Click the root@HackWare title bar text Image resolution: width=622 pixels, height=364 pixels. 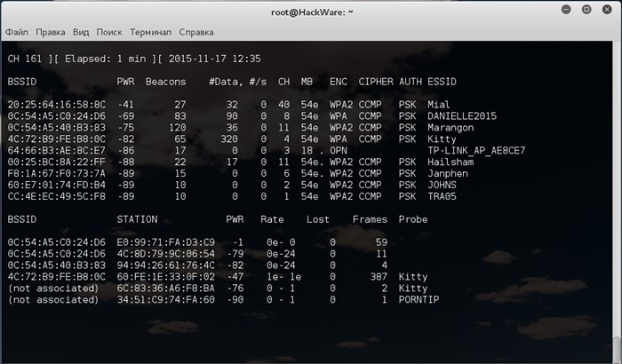click(312, 12)
